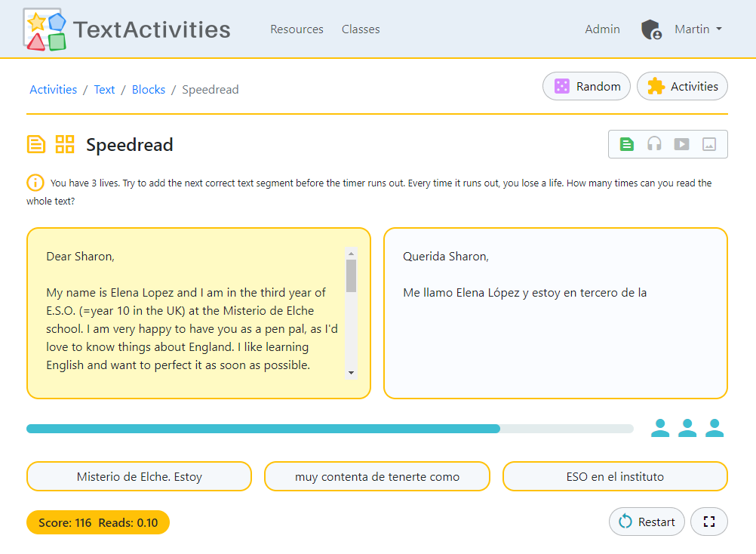Click the Random button label

click(x=598, y=86)
